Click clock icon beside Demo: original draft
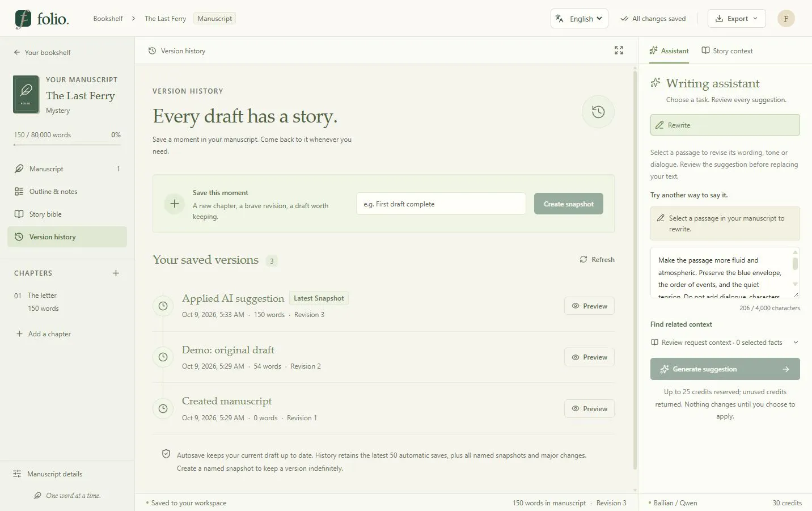812x511 pixels. pos(163,357)
